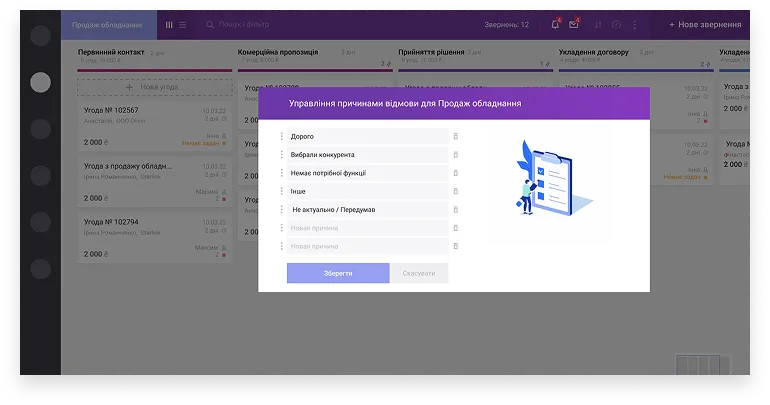Open the deal card "Угода з продажу обладн..."
The height and width of the screenshot is (405, 770).
pos(155,182)
